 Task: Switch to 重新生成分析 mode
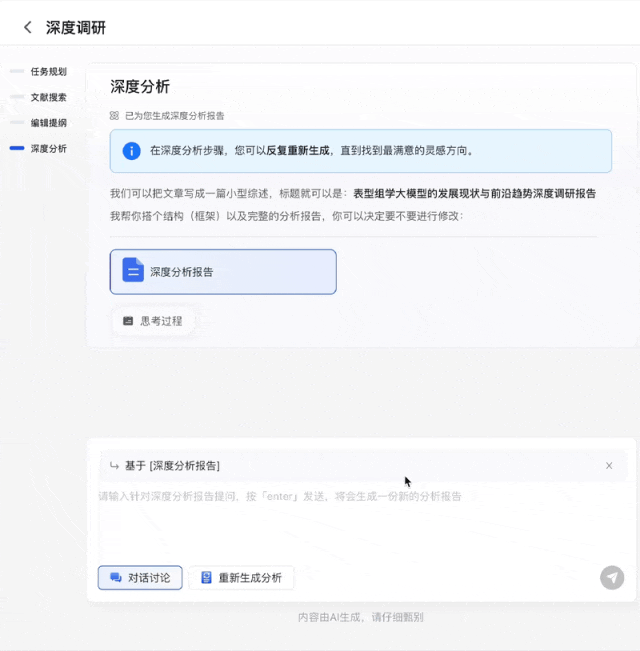[x=241, y=578]
